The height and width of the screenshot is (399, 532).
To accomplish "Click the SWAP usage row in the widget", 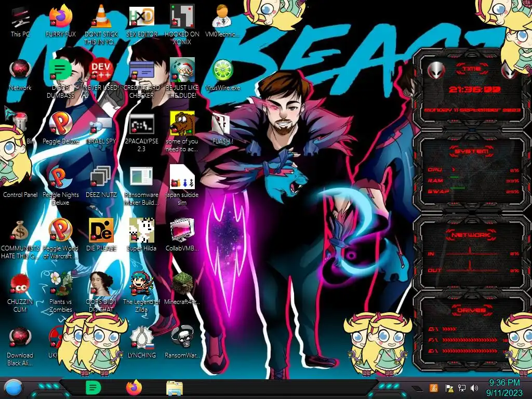I will (x=473, y=191).
